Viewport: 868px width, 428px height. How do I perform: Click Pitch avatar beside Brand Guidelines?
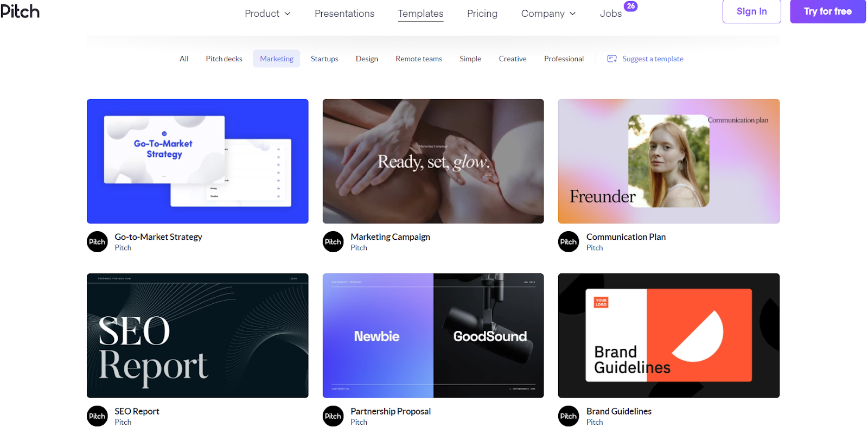click(x=569, y=416)
